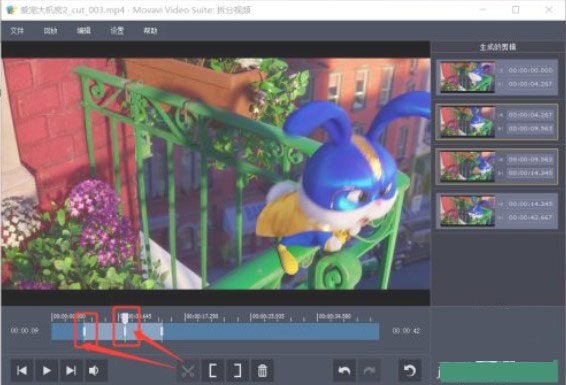The image size is (566, 385).
Task: Set segment start with left bracket icon
Action: [x=213, y=371]
